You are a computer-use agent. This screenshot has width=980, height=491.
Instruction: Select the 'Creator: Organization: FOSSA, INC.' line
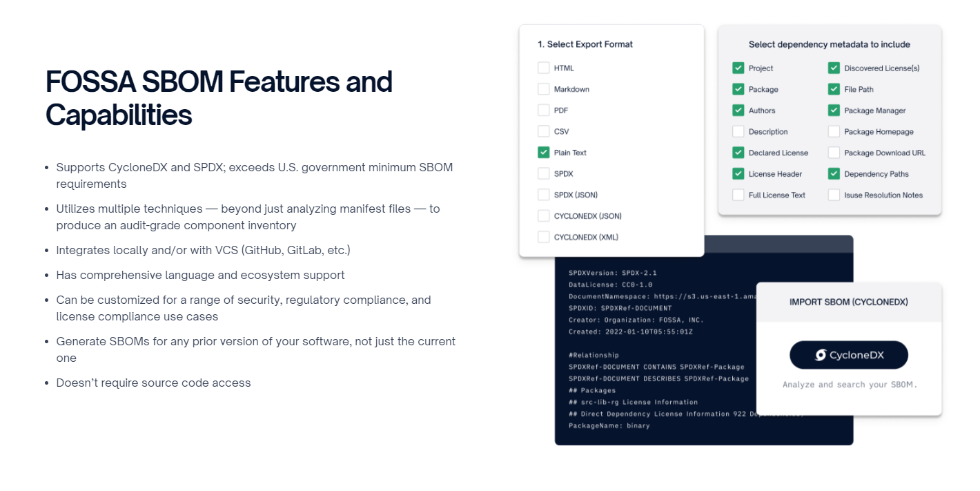tap(636, 320)
